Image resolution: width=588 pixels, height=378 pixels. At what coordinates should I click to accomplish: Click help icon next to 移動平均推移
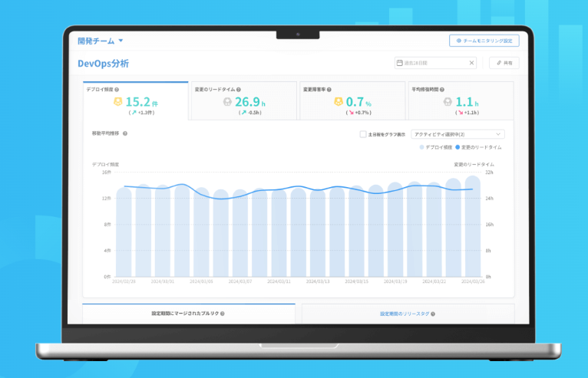(x=125, y=133)
